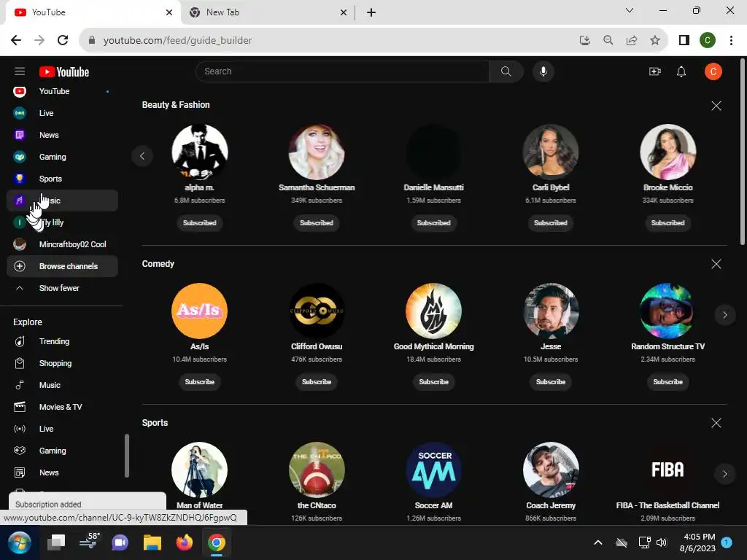747x560 pixels.
Task: Unsubscribe from alpha m.
Action: click(x=200, y=223)
